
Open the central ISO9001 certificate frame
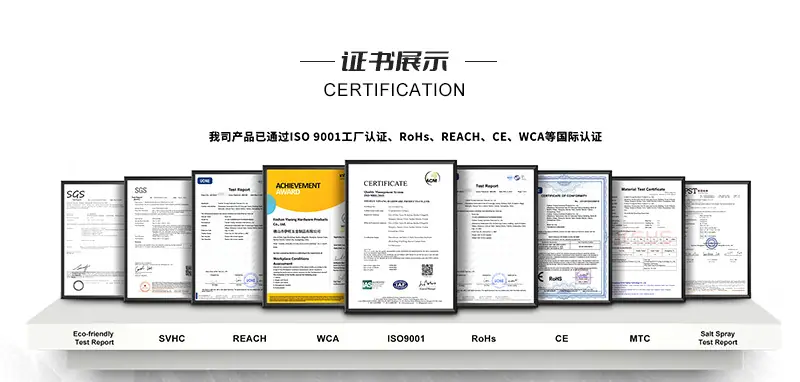(401, 236)
